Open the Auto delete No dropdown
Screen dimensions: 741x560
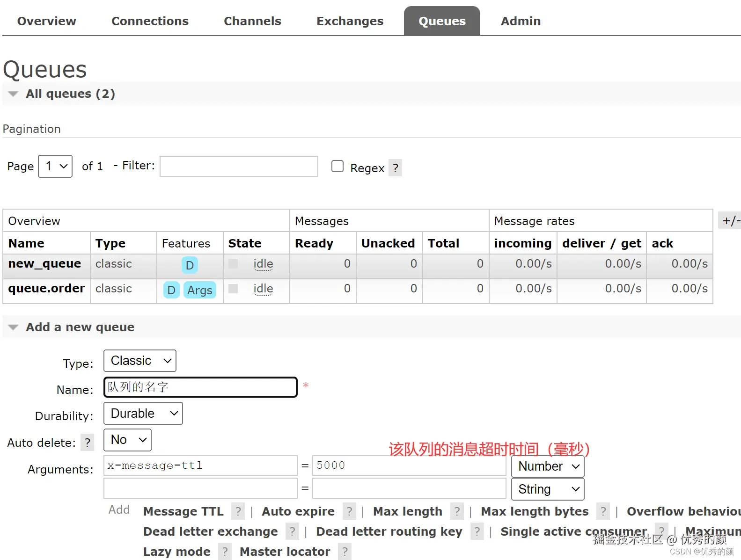click(127, 440)
